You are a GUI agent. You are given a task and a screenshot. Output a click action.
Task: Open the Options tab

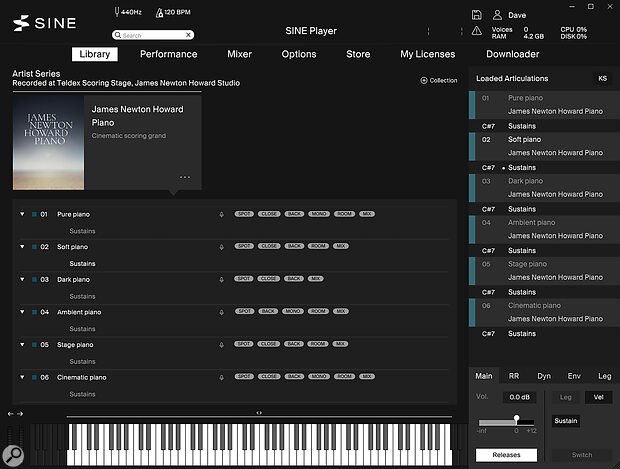click(299, 54)
